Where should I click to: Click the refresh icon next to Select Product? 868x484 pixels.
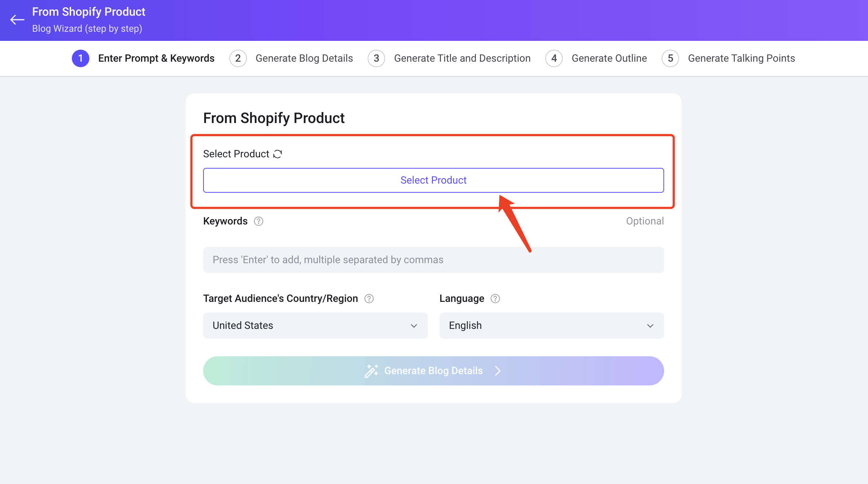pyautogui.click(x=278, y=154)
